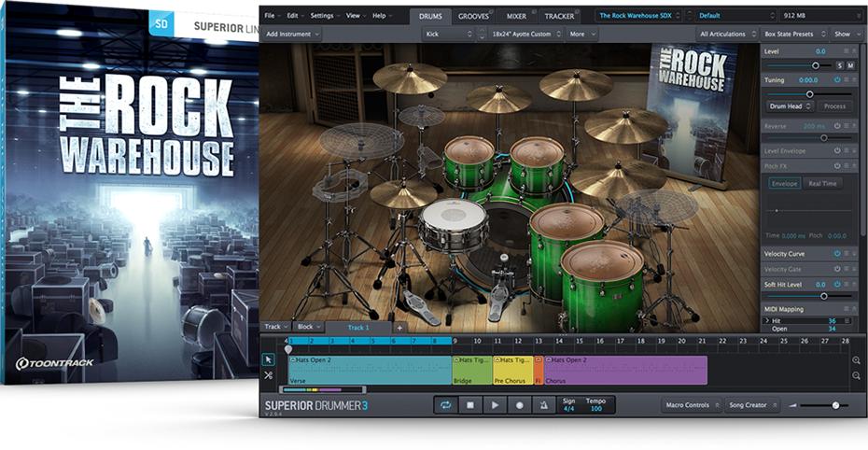This screenshot has height=450, width=868.
Task: Switch to the Grooves tab
Action: (x=473, y=16)
